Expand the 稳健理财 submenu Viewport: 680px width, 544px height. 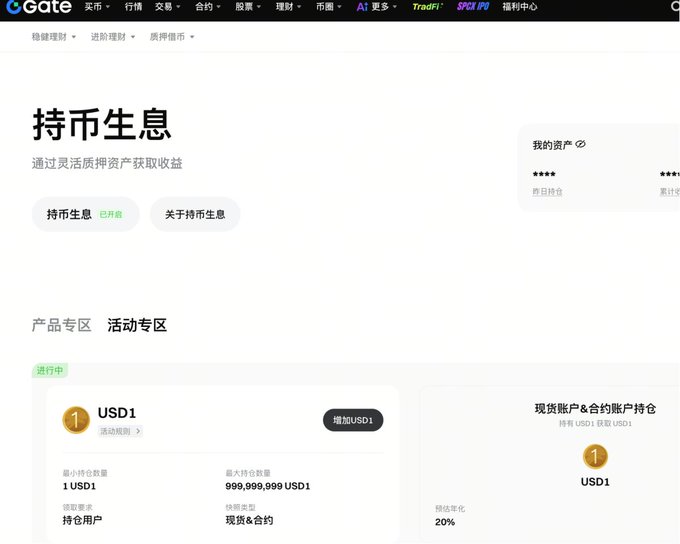click(x=54, y=37)
